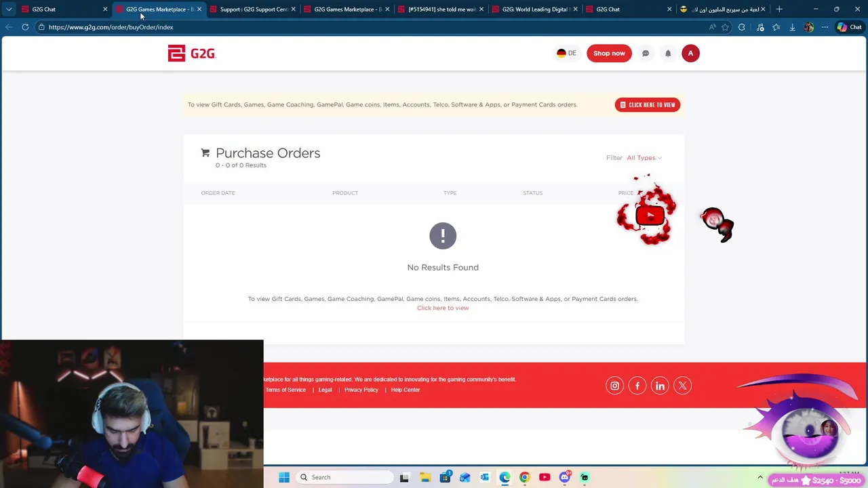This screenshot has width=868, height=488.
Task: Show hidden system tray icons
Action: [x=760, y=477]
